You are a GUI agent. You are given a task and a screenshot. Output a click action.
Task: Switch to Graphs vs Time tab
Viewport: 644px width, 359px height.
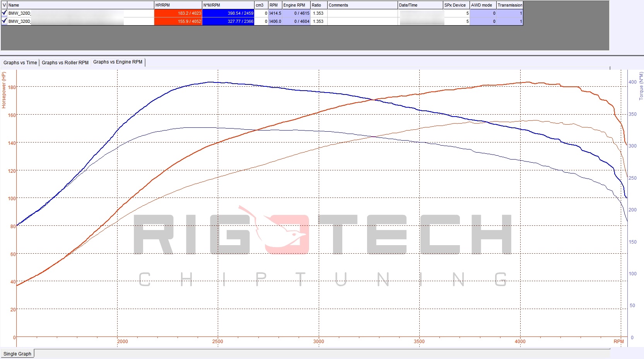pyautogui.click(x=20, y=62)
